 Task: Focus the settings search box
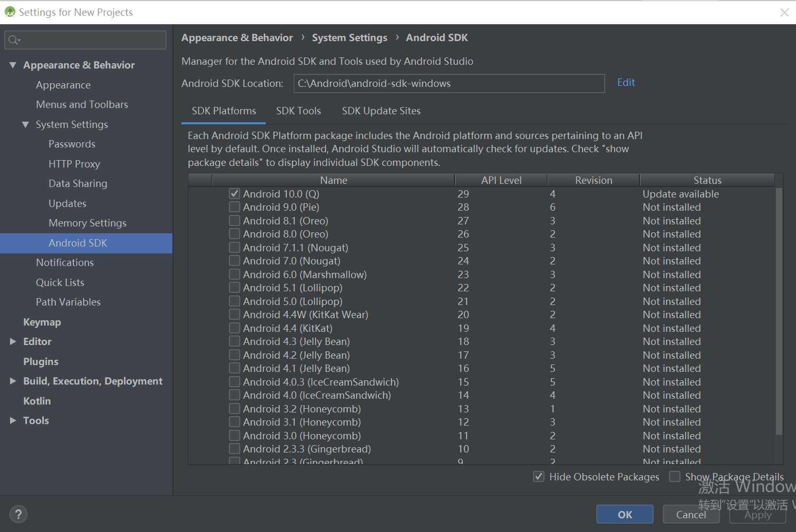coord(85,40)
